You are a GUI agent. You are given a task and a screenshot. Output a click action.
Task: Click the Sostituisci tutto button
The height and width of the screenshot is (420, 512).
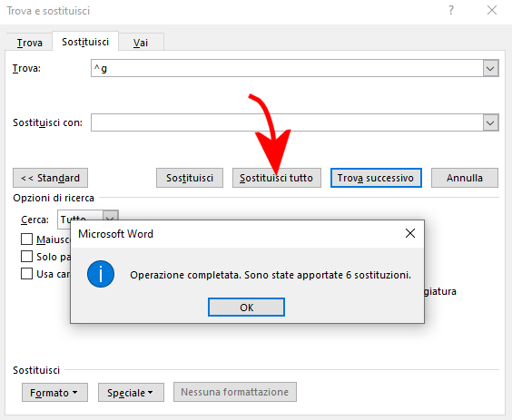tap(277, 178)
